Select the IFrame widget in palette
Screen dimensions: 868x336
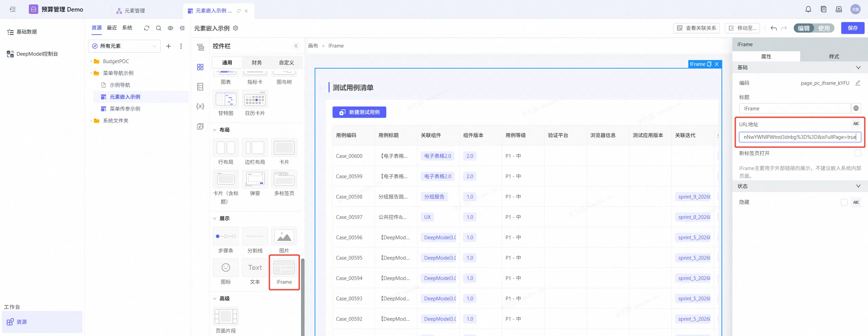point(284,273)
